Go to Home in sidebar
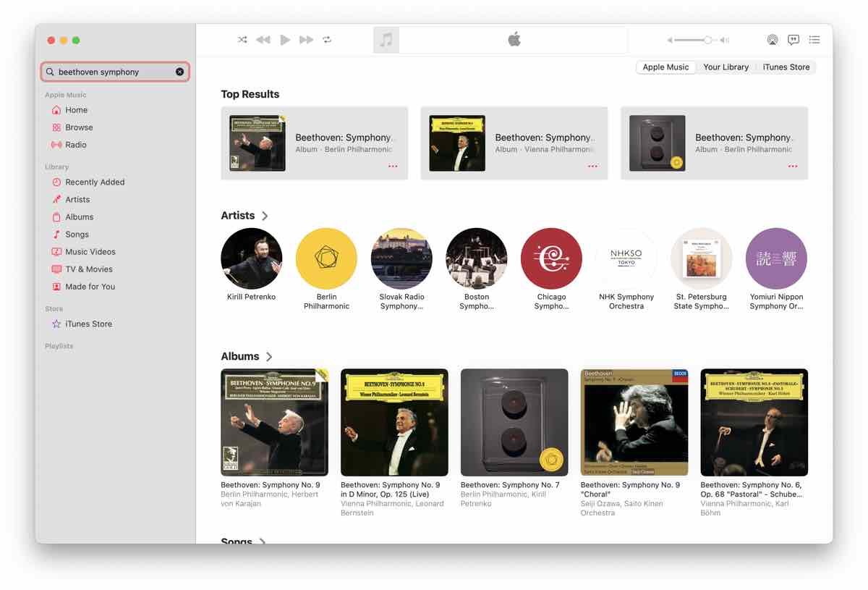This screenshot has height=590, width=868. click(x=76, y=110)
